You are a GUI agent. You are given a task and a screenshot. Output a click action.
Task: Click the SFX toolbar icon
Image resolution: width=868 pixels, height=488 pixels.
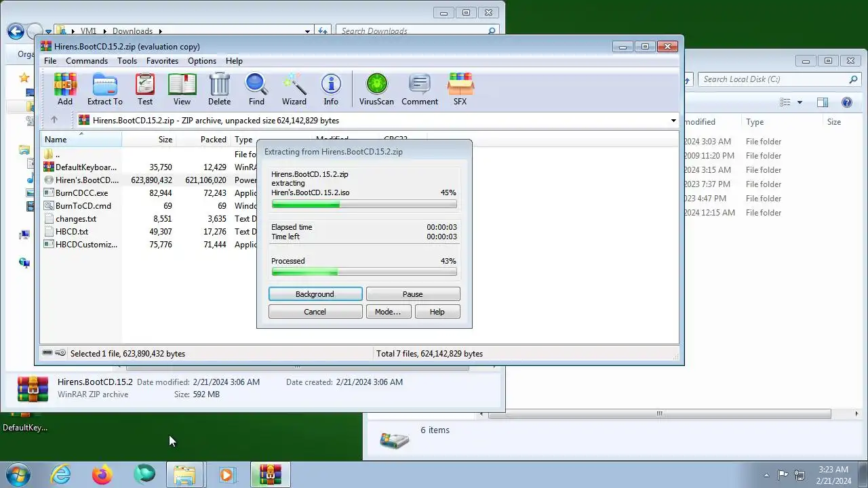coord(460,89)
